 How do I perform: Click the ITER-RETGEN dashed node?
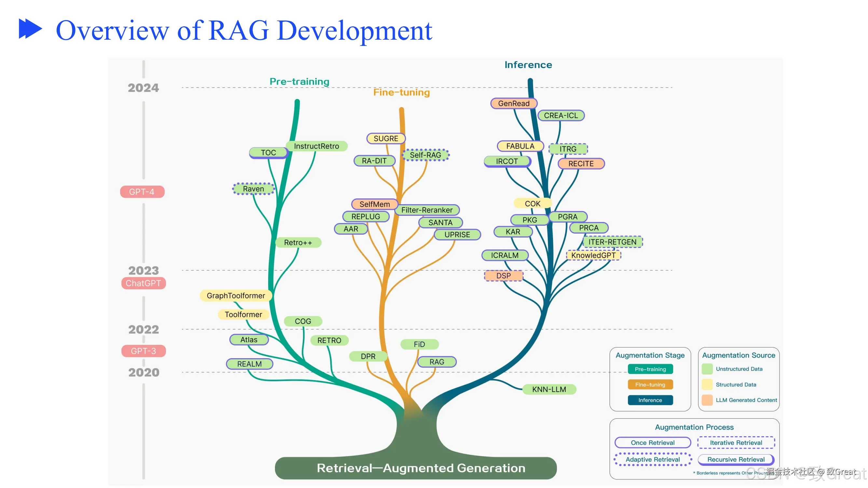click(x=613, y=242)
